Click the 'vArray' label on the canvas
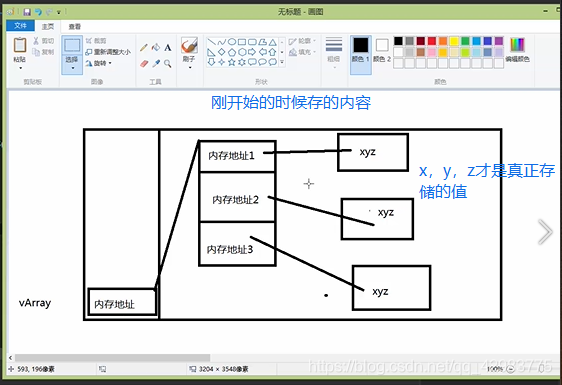The image size is (562, 385). point(35,303)
